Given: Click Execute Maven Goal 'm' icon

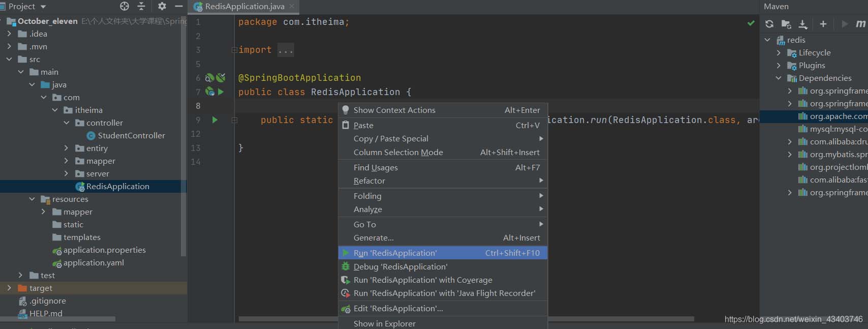Looking at the screenshot, I should pos(860,24).
